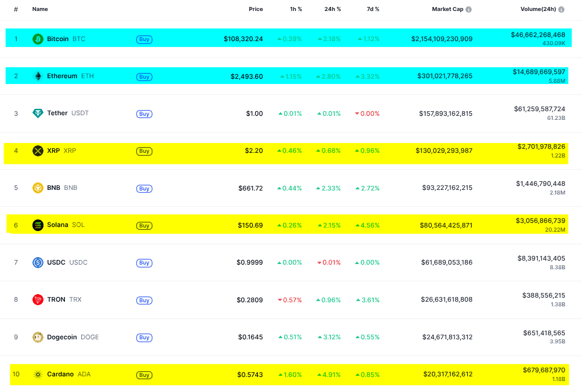Click Tether 7d change 0.00%

pyautogui.click(x=367, y=114)
